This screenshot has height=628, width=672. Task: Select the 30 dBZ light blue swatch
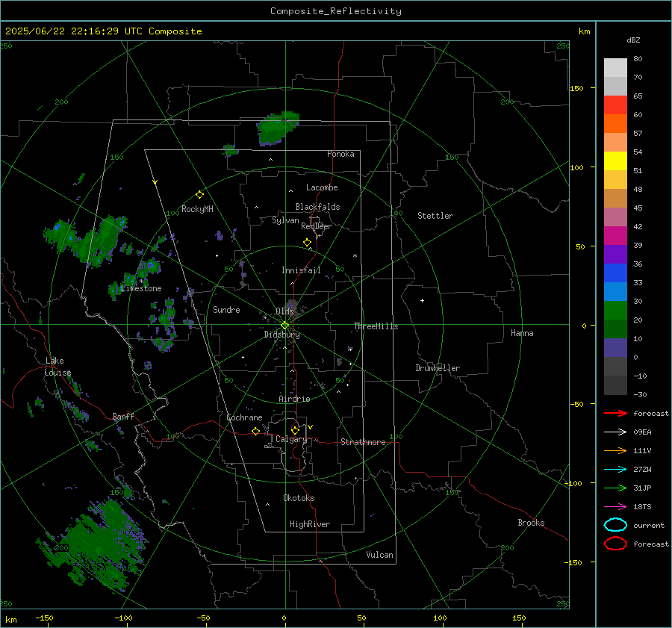[x=615, y=291]
